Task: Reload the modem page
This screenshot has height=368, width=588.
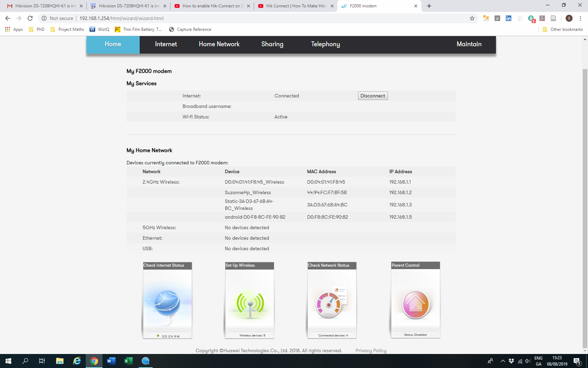Action: click(30, 18)
